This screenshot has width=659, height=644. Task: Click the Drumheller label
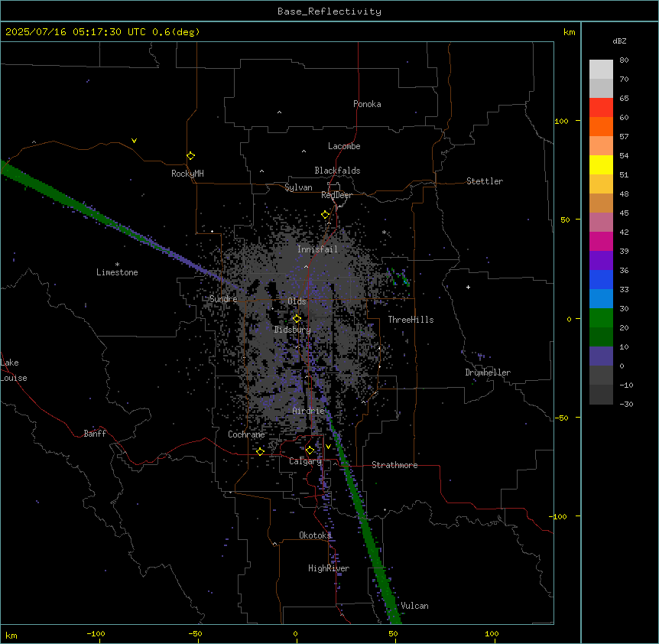[488, 372]
